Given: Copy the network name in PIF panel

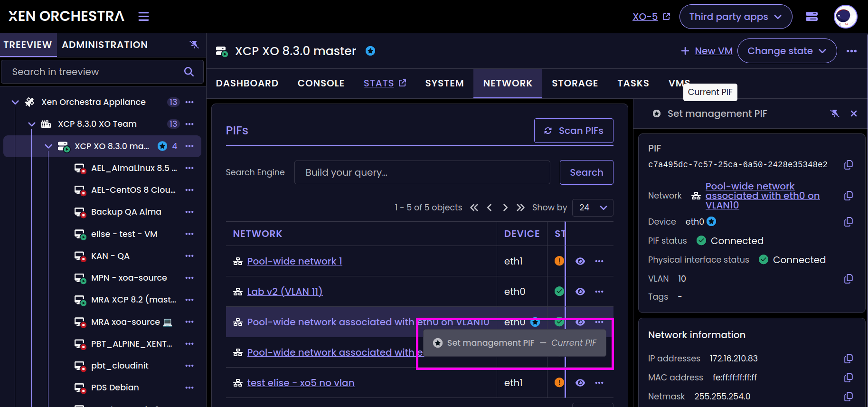Looking at the screenshot, I should (849, 196).
